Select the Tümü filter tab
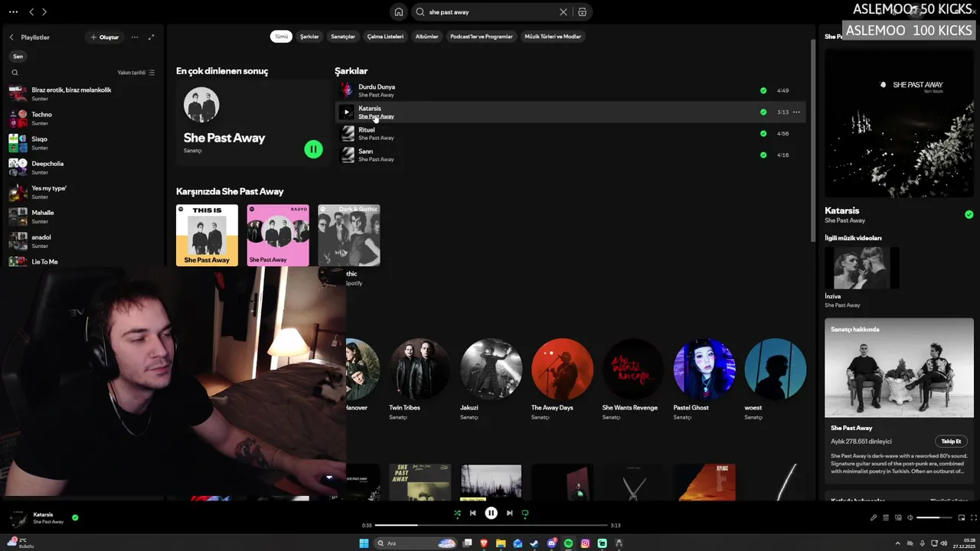This screenshot has height=551, width=980. coord(281,36)
